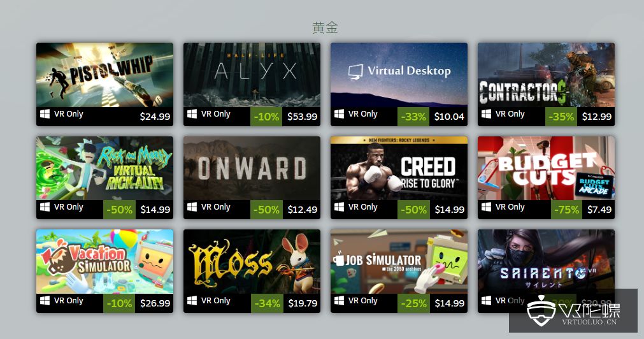Open the Job Simulator thumbnail

coord(399,261)
